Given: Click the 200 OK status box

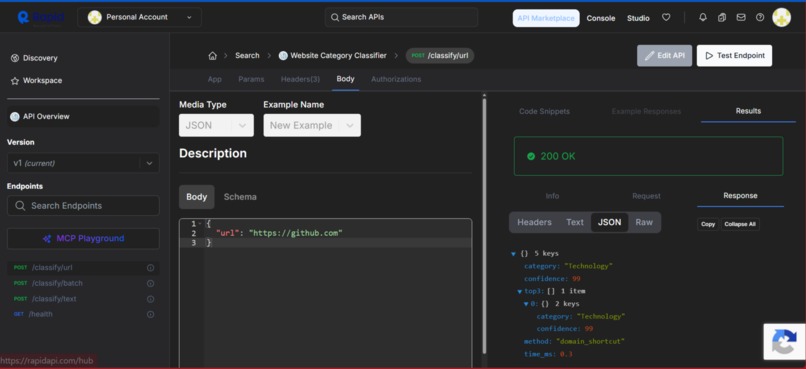Looking at the screenshot, I should tap(649, 156).
